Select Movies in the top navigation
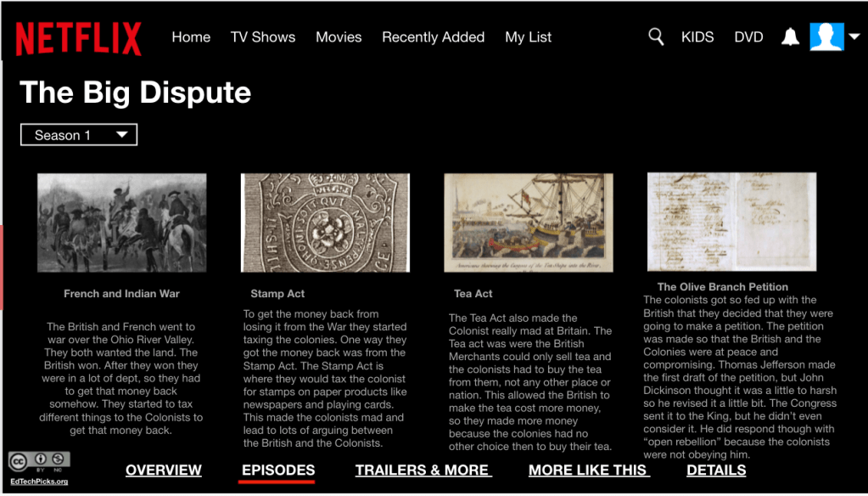This screenshot has height=496, width=868. pyautogui.click(x=339, y=37)
